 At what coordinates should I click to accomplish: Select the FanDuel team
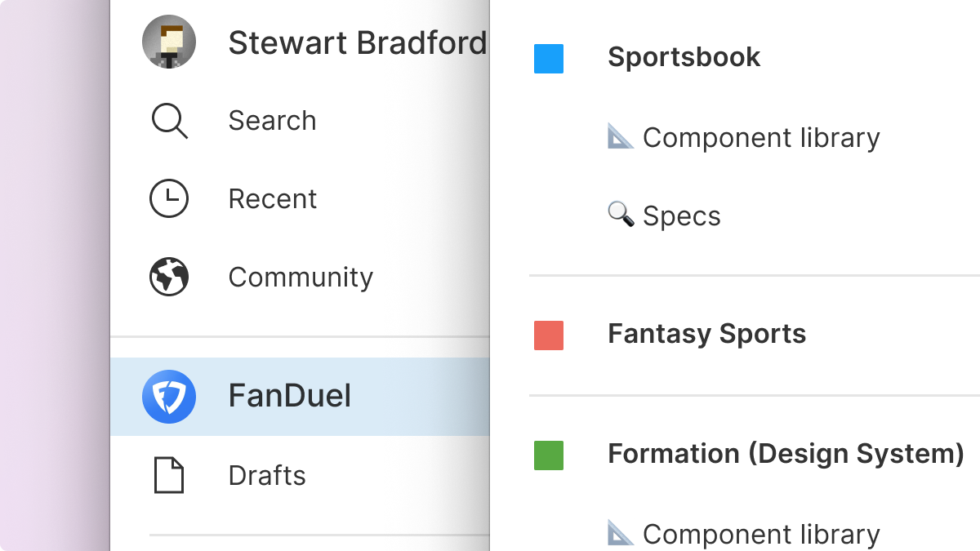[290, 397]
